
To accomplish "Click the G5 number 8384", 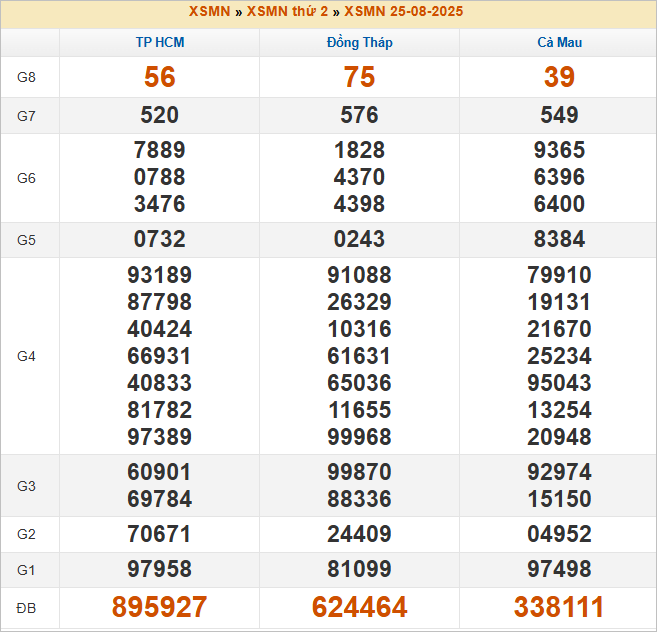I will 559,239.
